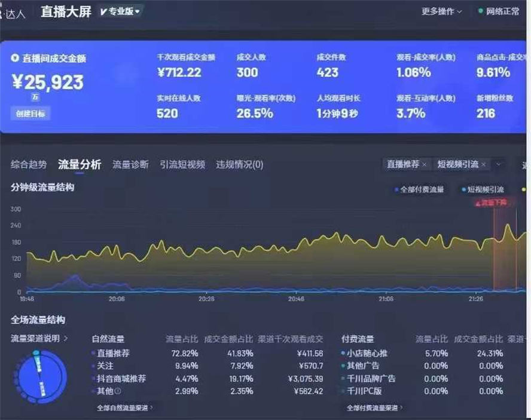This screenshot has height=420, width=531.
Task: Remove the 直播推荐 filter chip
Action: tap(425, 164)
